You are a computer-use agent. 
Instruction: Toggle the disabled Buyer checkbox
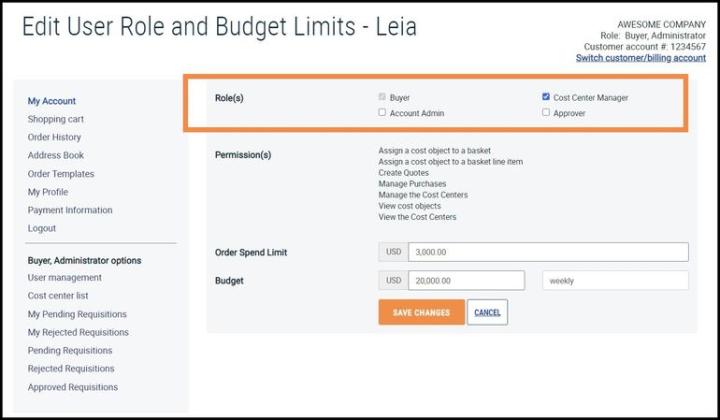[382, 97]
